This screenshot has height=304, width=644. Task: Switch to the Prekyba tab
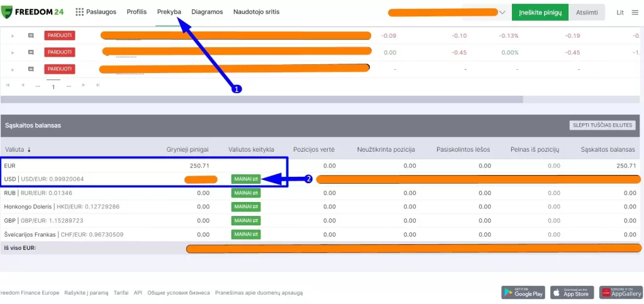click(169, 12)
